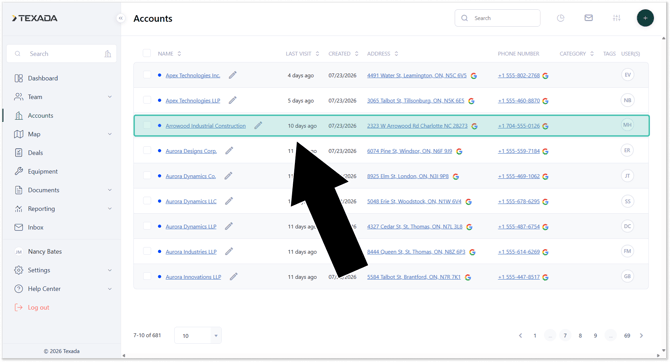Edit Aurora Designs Corp. with pencil icon
The image size is (670, 362).
click(229, 151)
